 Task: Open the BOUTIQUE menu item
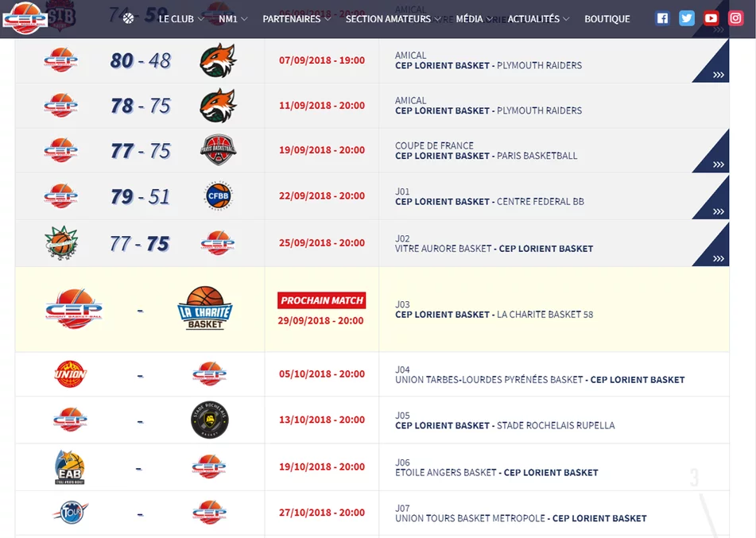click(x=607, y=19)
